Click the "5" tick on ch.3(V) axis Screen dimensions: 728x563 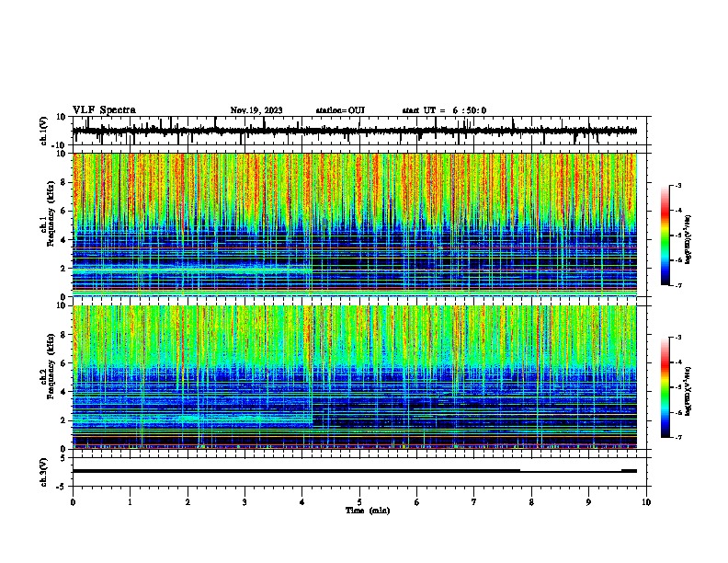63,458
